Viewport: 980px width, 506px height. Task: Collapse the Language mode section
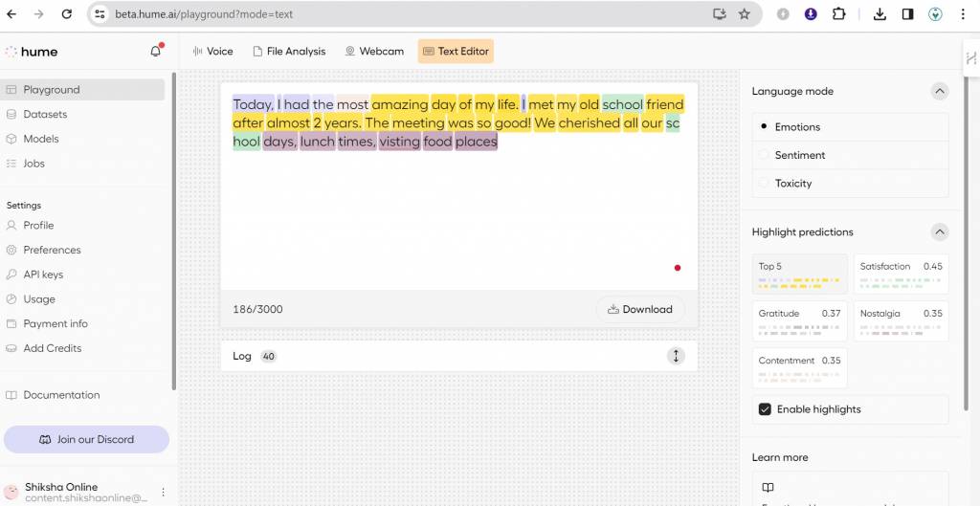(940, 92)
